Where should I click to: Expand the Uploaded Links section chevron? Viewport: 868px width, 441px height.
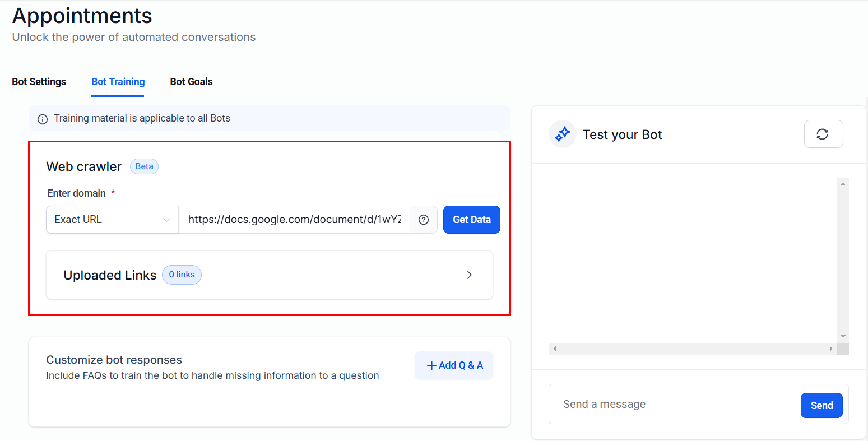[470, 275]
